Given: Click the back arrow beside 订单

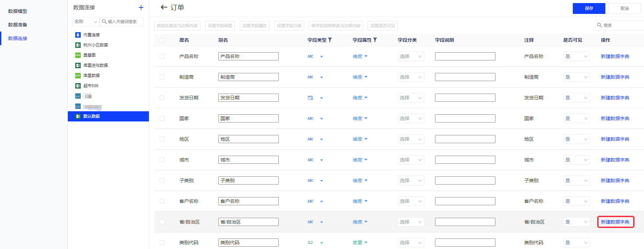Looking at the screenshot, I should [164, 7].
